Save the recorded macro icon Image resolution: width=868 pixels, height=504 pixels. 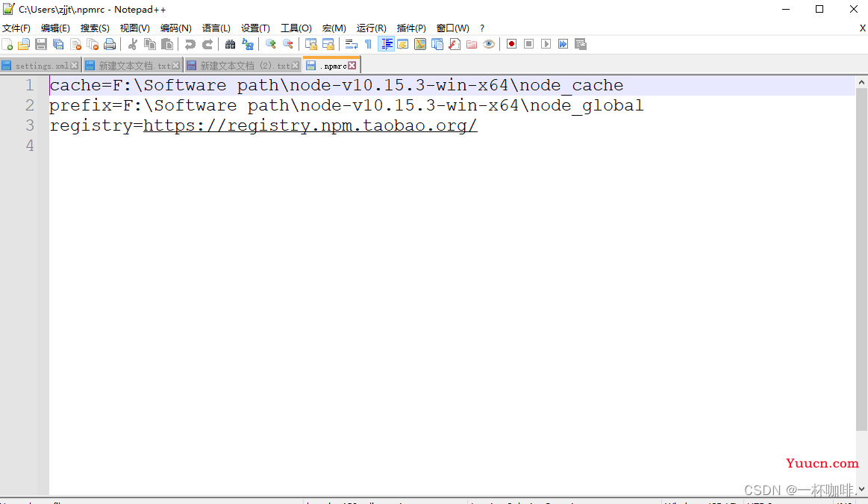580,44
